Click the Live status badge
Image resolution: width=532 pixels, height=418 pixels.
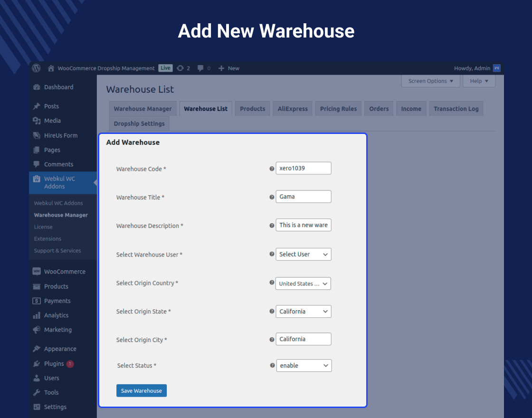point(166,68)
